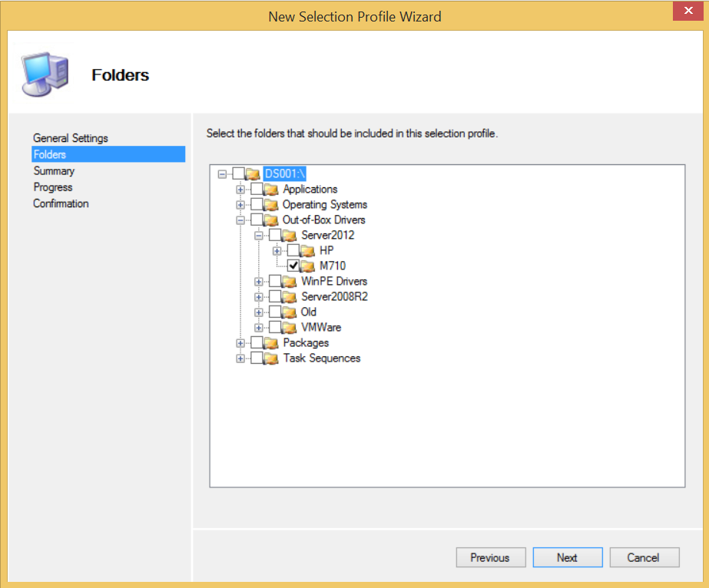The image size is (709, 588).
Task: Expand the WinPE Drivers node
Action: coord(259,282)
